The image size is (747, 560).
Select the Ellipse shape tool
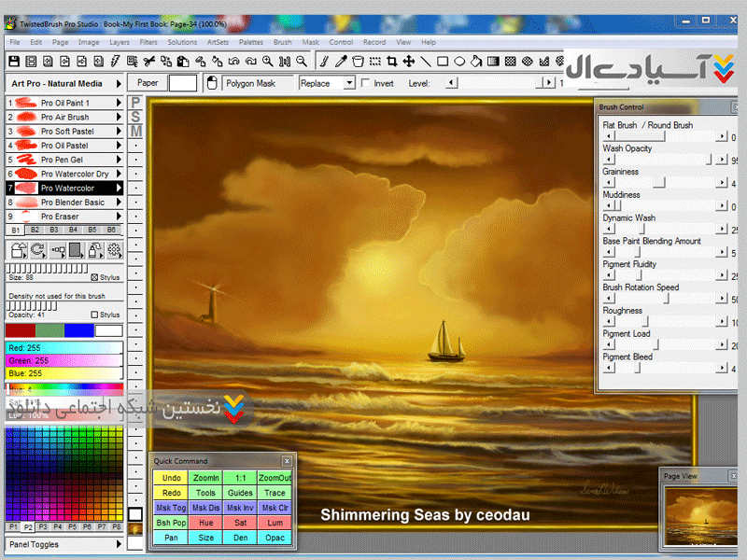pyautogui.click(x=459, y=62)
